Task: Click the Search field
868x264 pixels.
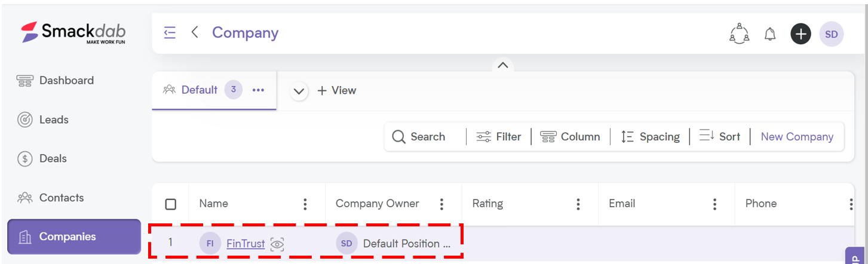Action: tap(419, 137)
